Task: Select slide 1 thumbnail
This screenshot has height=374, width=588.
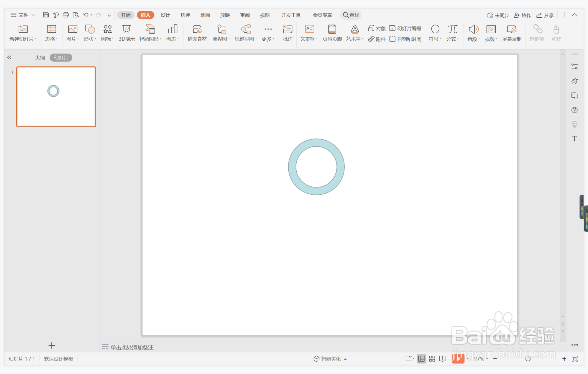Action: [56, 97]
